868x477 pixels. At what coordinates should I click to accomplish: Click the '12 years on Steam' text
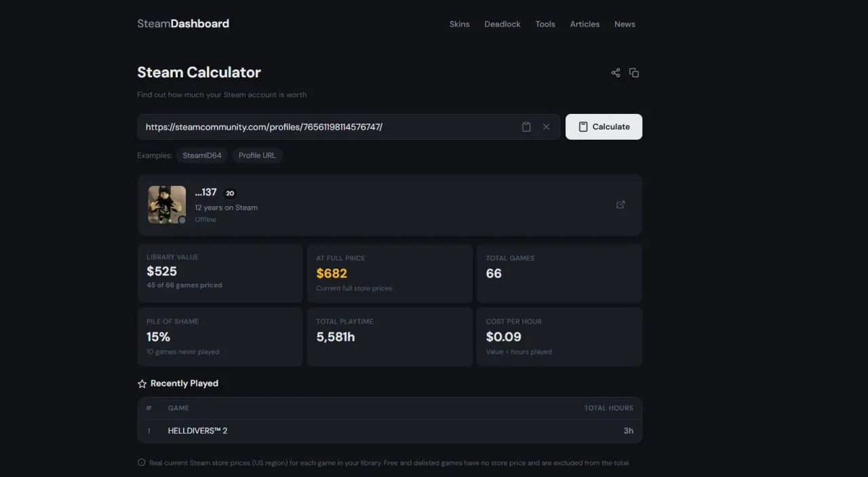pyautogui.click(x=226, y=208)
